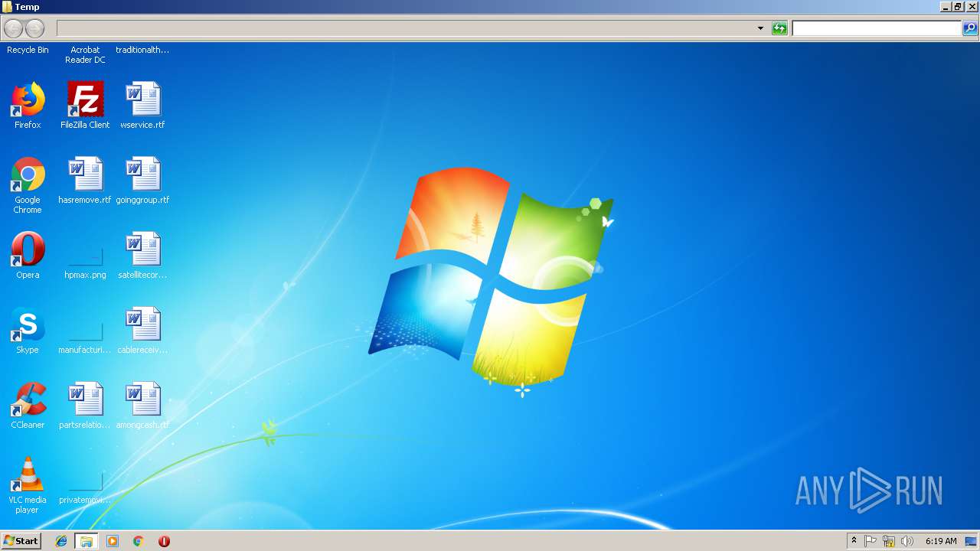Image resolution: width=980 pixels, height=551 pixels.
Task: Select the traditionalth... file label
Action: tap(142, 50)
